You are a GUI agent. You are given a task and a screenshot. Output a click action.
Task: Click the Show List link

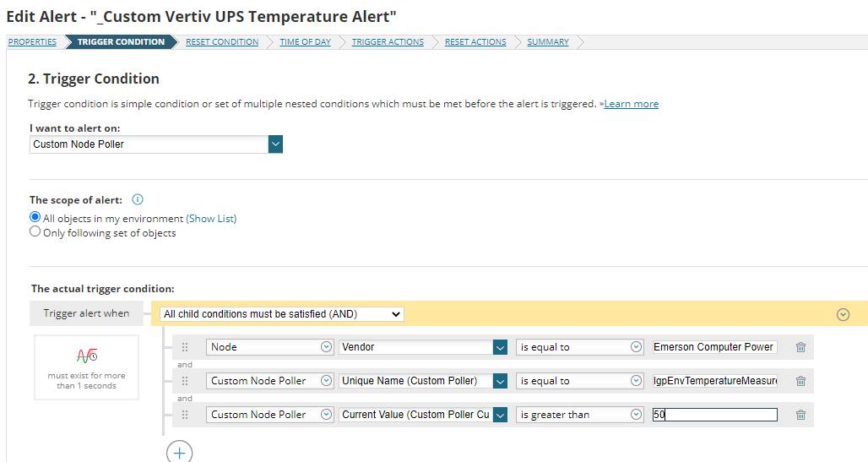click(211, 218)
